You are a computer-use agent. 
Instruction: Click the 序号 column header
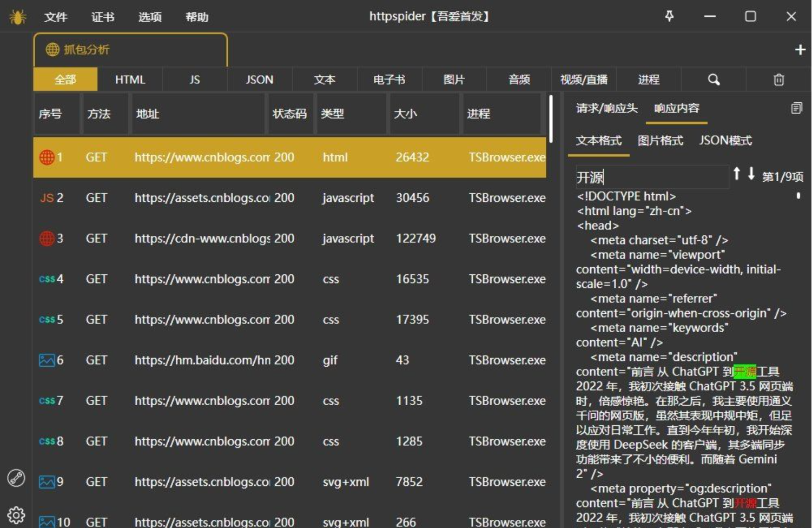[56, 114]
